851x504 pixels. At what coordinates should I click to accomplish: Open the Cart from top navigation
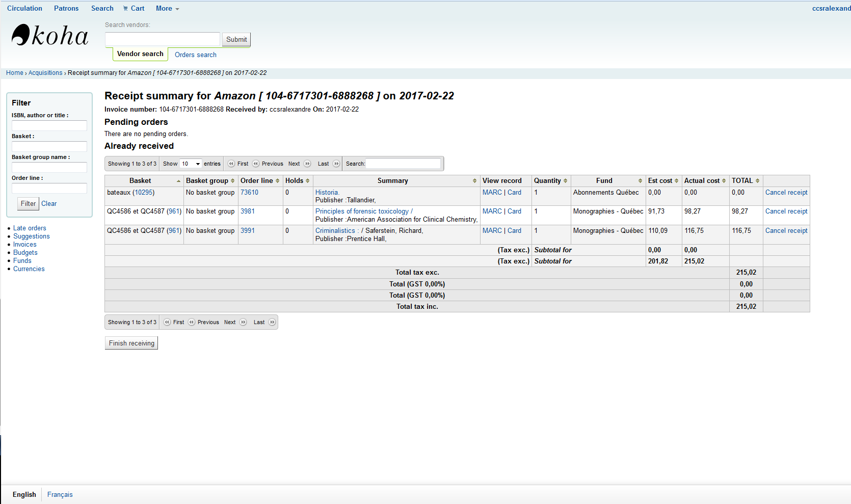(134, 9)
